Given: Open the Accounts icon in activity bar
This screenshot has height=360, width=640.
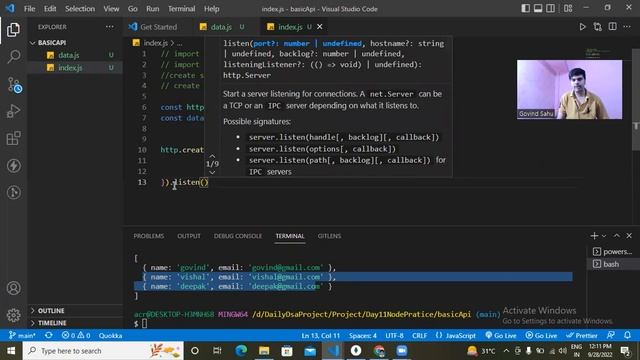Looking at the screenshot, I should tap(13, 288).
